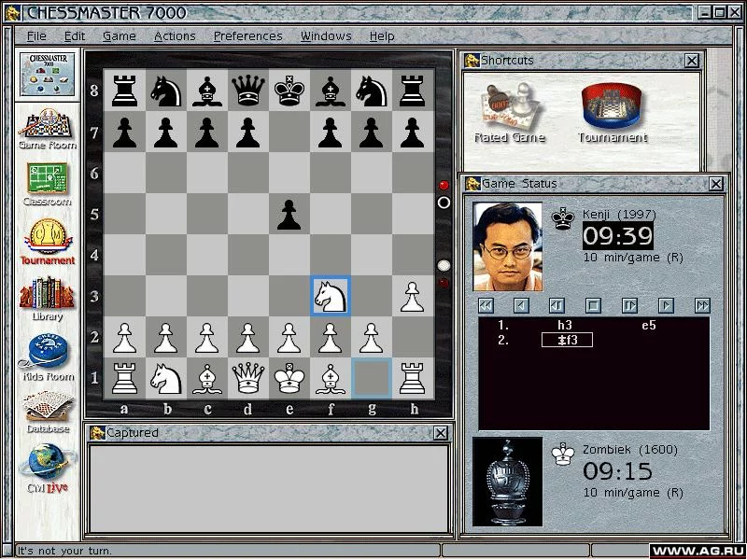Image resolution: width=747 pixels, height=560 pixels.
Task: Open the Game Room from sidebar
Action: coord(48,129)
